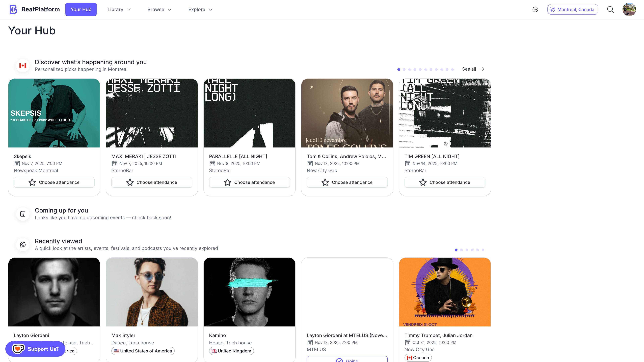Open the chat bubble icon in the header
This screenshot has height=362, width=644.
click(535, 9)
